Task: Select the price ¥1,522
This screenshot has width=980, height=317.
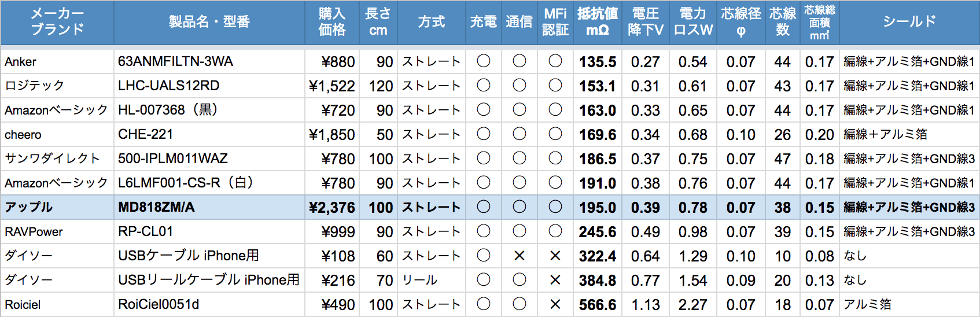Action: tap(332, 86)
